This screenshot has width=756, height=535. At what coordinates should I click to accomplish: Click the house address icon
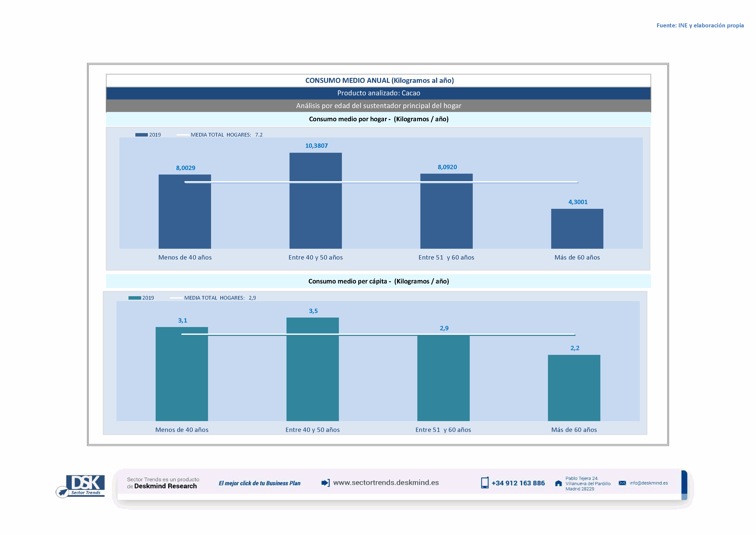pyautogui.click(x=559, y=483)
